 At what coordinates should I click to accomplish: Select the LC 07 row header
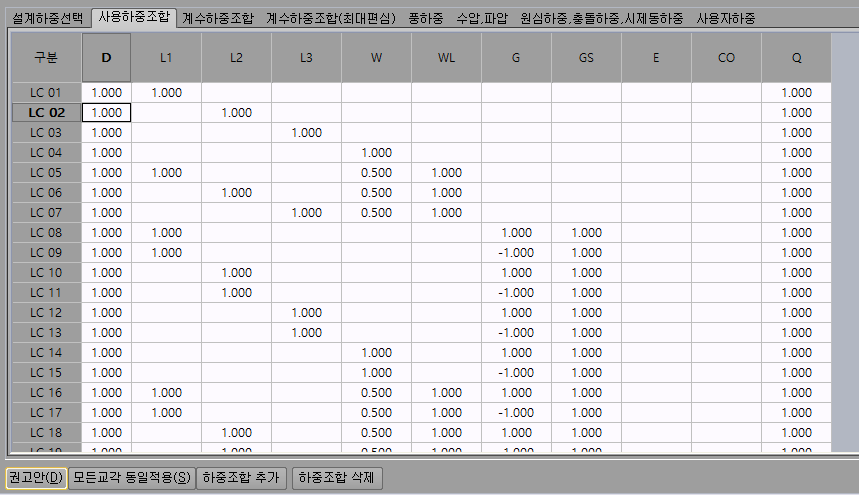coord(47,212)
